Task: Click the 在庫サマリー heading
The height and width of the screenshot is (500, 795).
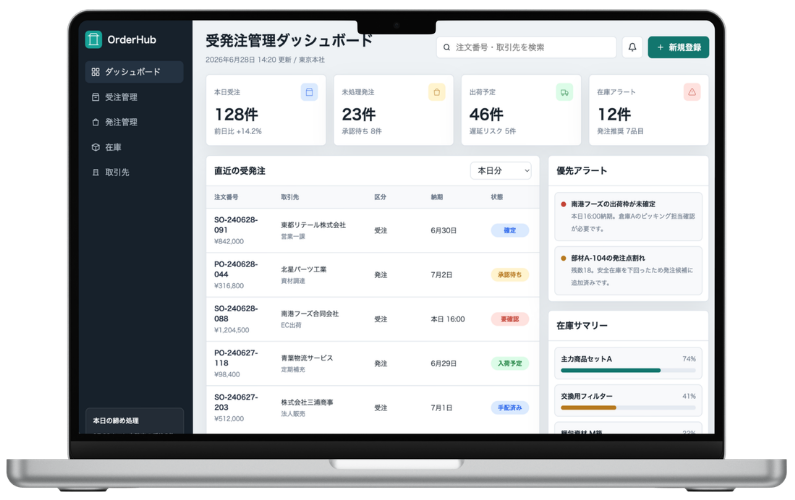Action: pyautogui.click(x=582, y=326)
